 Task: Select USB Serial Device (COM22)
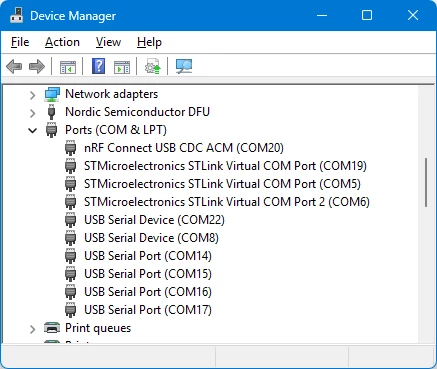pos(154,220)
